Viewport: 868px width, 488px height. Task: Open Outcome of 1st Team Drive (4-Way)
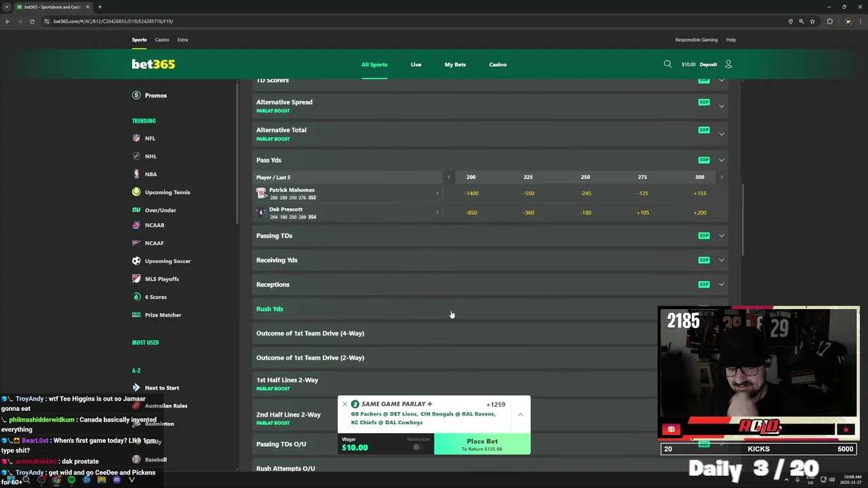pos(490,333)
